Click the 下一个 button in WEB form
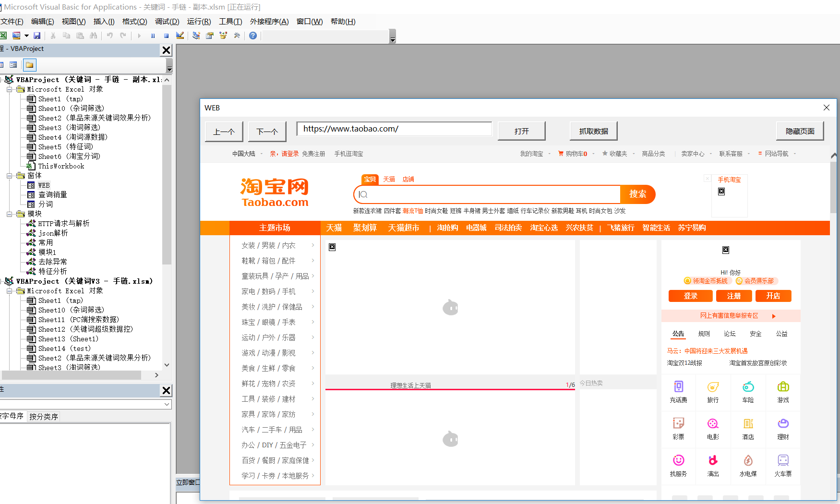Screen dimensions: 840x504 267,132
